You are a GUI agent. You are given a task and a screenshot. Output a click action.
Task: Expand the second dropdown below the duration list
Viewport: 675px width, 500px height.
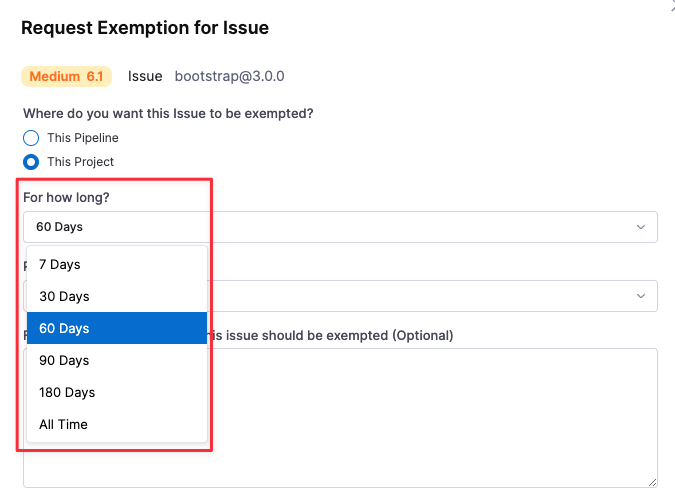pyautogui.click(x=641, y=296)
